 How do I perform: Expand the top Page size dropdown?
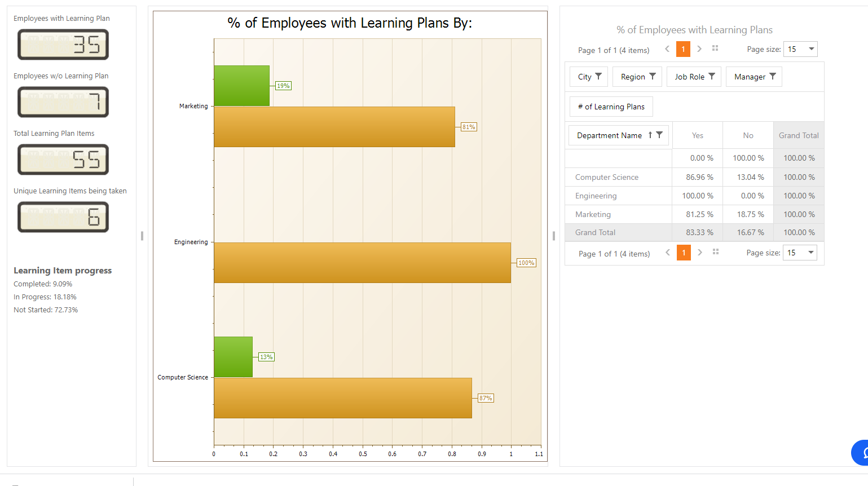pos(812,49)
